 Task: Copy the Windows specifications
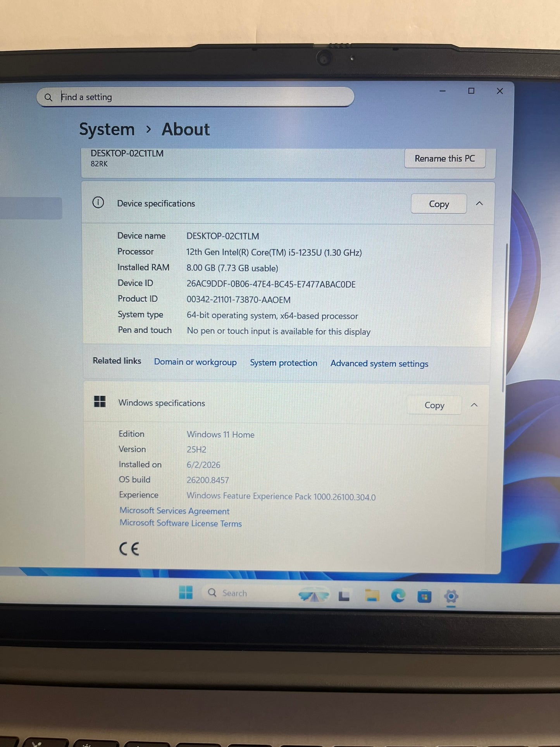434,405
